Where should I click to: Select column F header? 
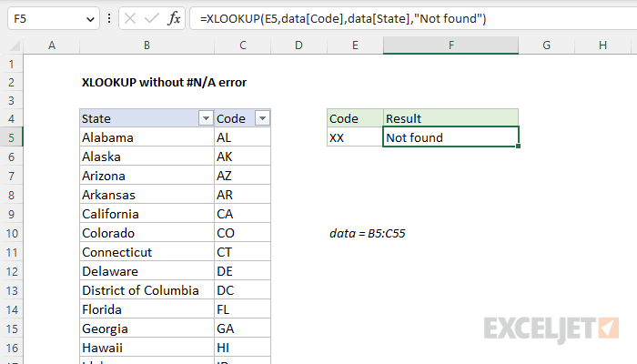(450, 45)
